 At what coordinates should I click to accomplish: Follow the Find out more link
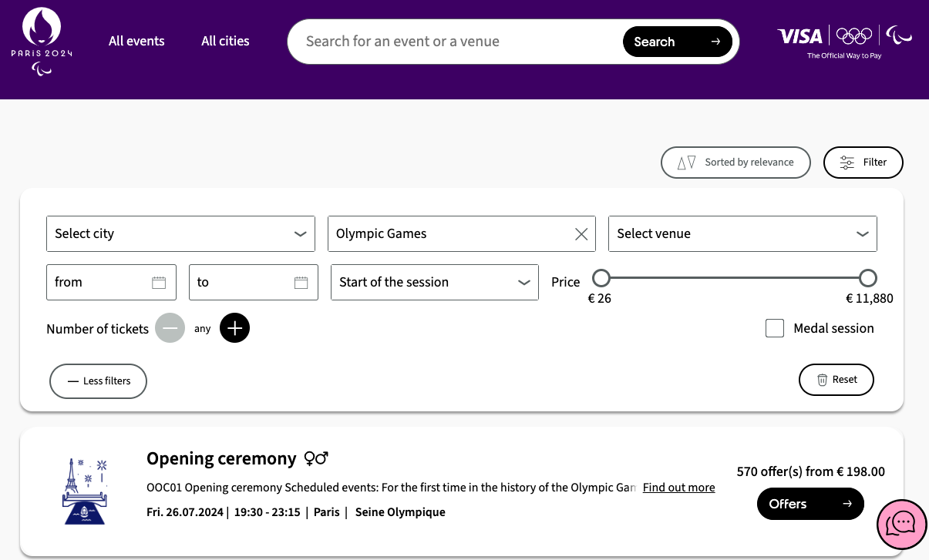[678, 488]
